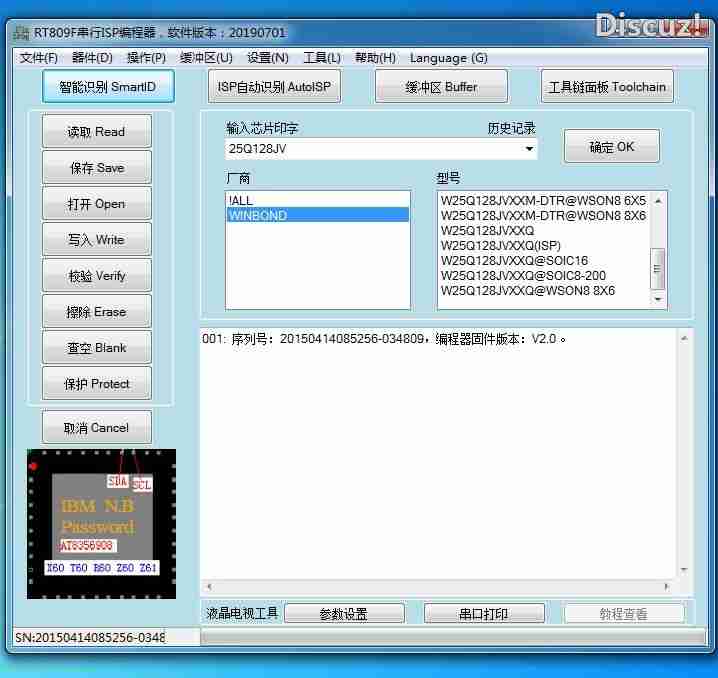Choose W25Q128JVXXQ@SOIC16 from model list
Viewport: 718px width, 678px height.
tap(514, 261)
